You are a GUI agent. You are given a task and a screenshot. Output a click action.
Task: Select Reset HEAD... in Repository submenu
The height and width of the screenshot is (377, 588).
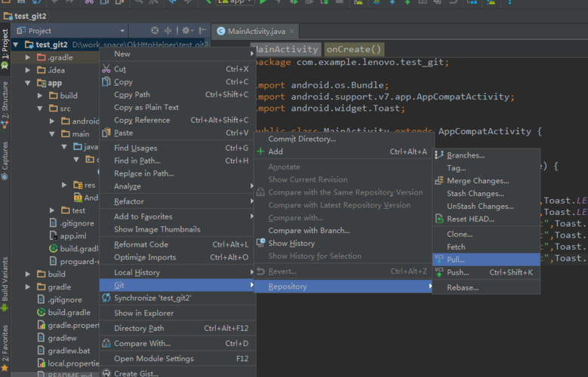click(486, 219)
